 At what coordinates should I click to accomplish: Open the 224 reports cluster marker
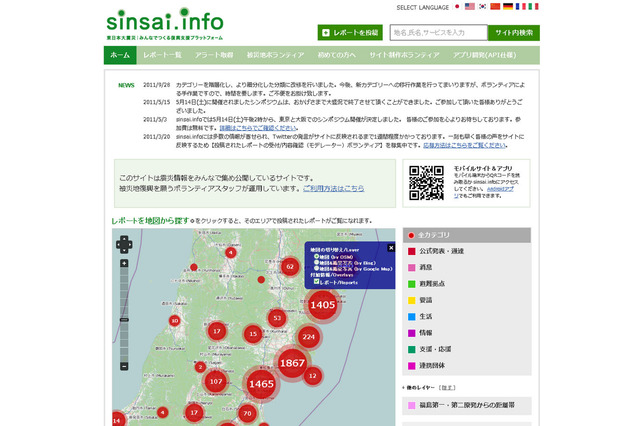pyautogui.click(x=309, y=337)
